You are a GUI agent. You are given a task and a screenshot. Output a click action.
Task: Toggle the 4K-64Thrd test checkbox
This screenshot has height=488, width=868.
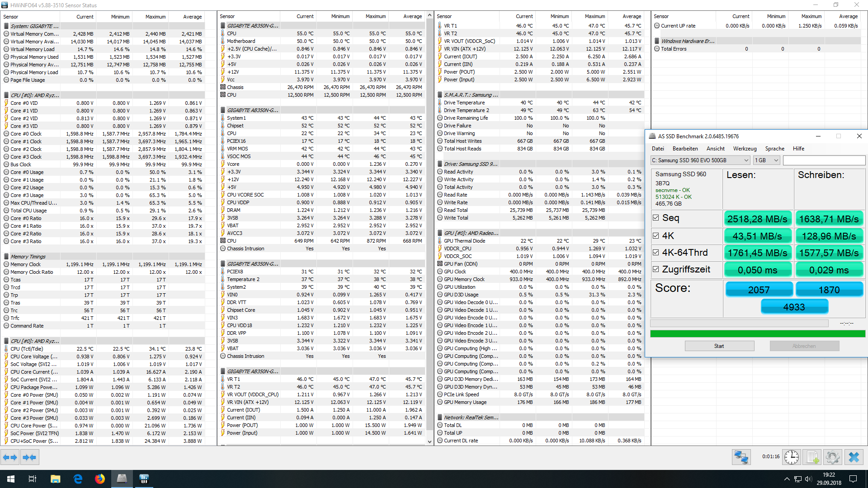coord(656,253)
